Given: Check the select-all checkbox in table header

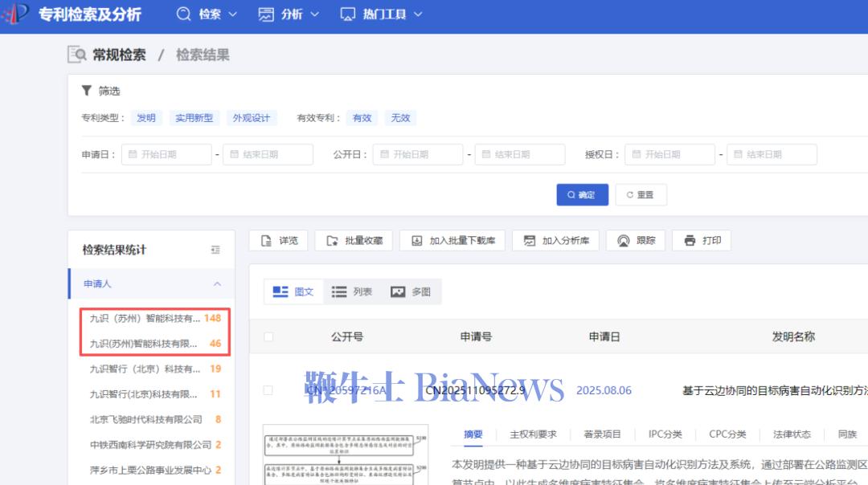Looking at the screenshot, I should (x=268, y=337).
